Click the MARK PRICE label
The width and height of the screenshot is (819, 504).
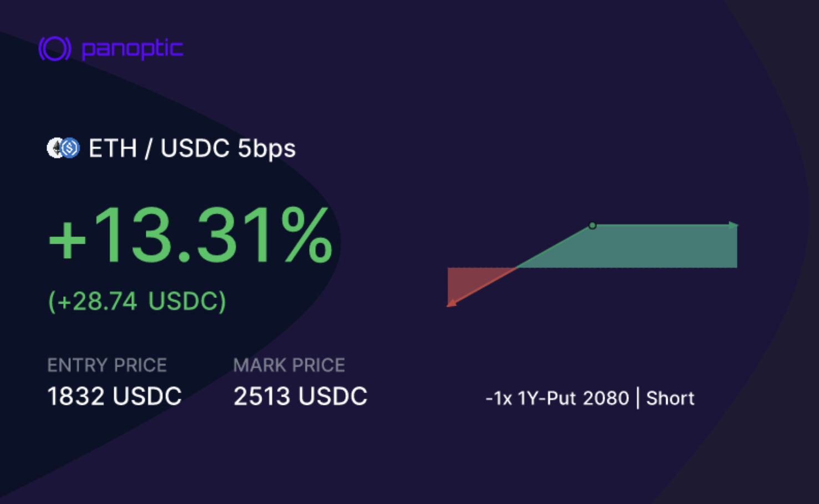point(289,365)
